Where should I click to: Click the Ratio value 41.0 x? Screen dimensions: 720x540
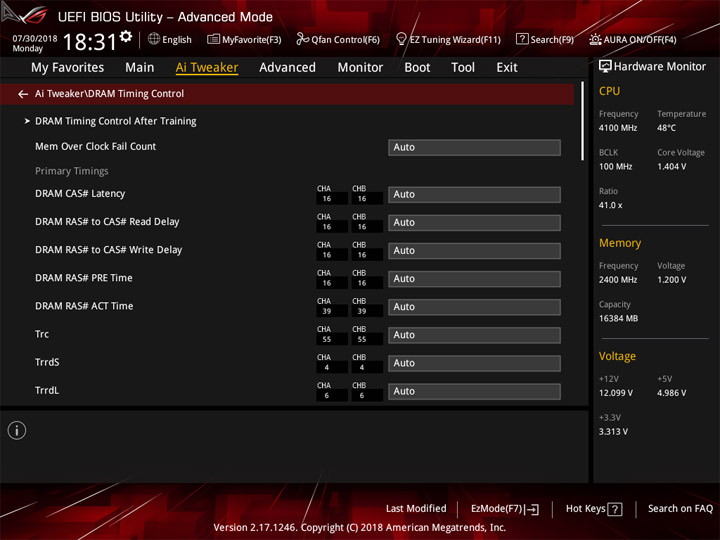610,205
